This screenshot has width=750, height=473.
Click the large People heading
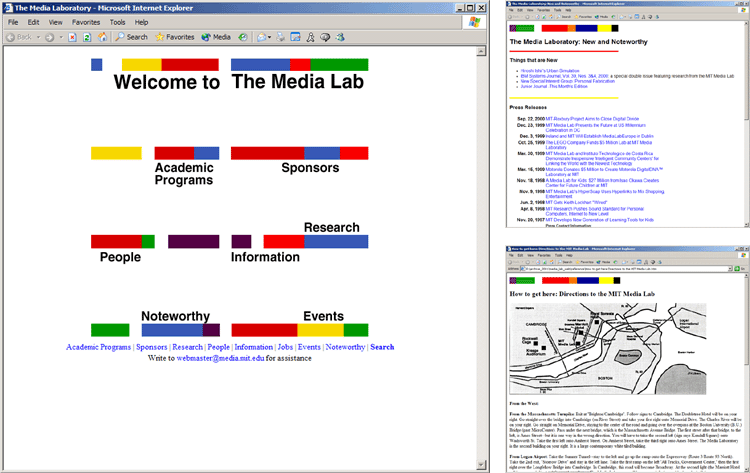point(120,257)
